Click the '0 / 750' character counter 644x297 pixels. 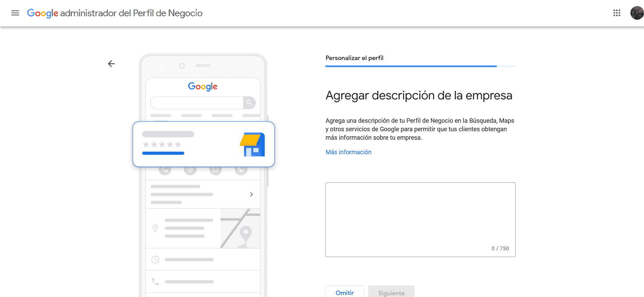pyautogui.click(x=500, y=249)
